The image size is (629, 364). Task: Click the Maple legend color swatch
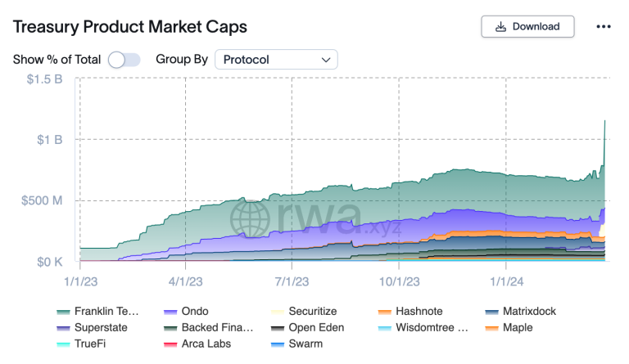point(492,327)
